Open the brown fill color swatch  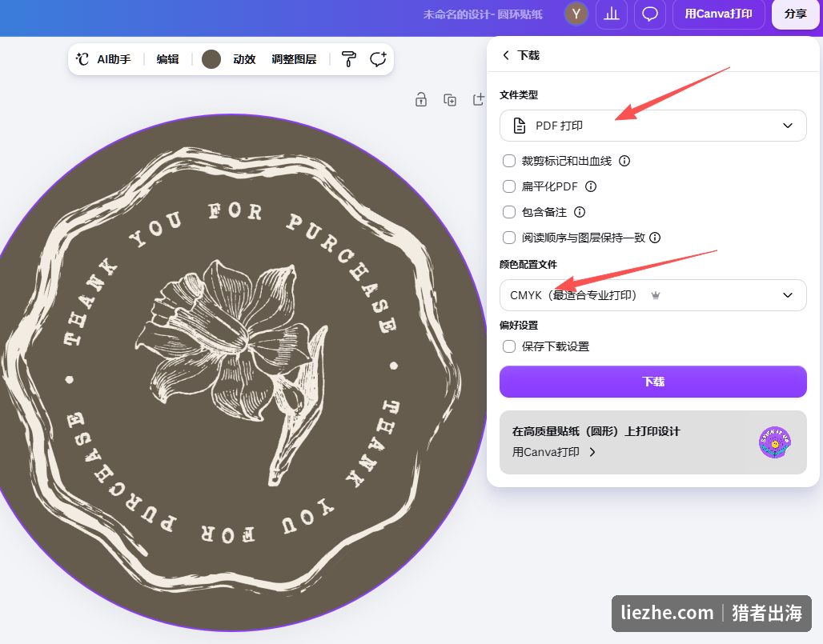click(x=211, y=59)
